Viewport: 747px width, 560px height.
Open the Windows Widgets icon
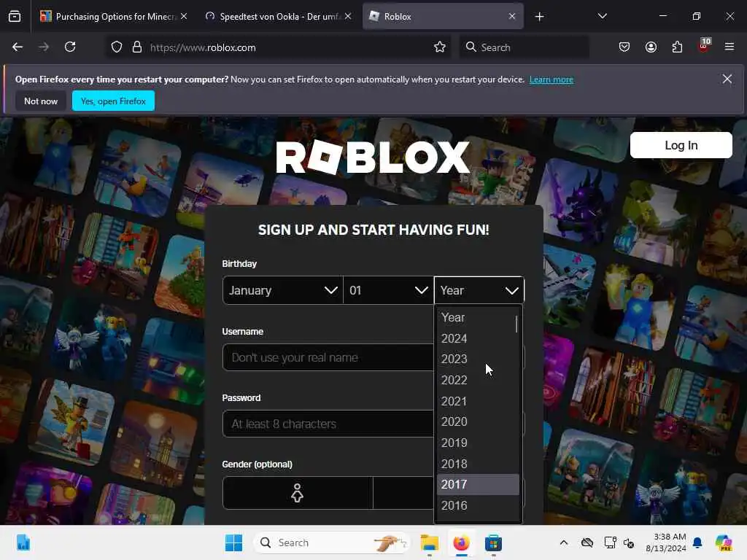(23, 542)
